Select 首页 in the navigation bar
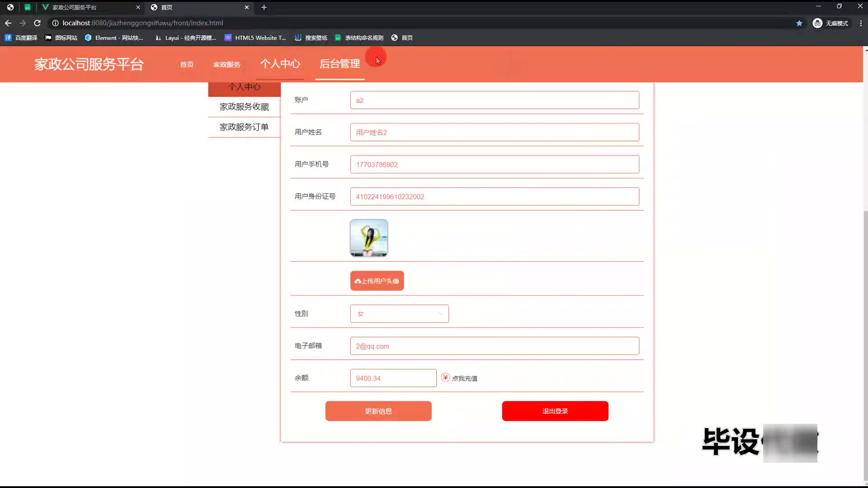Viewport: 868px width, 488px height. [187, 65]
